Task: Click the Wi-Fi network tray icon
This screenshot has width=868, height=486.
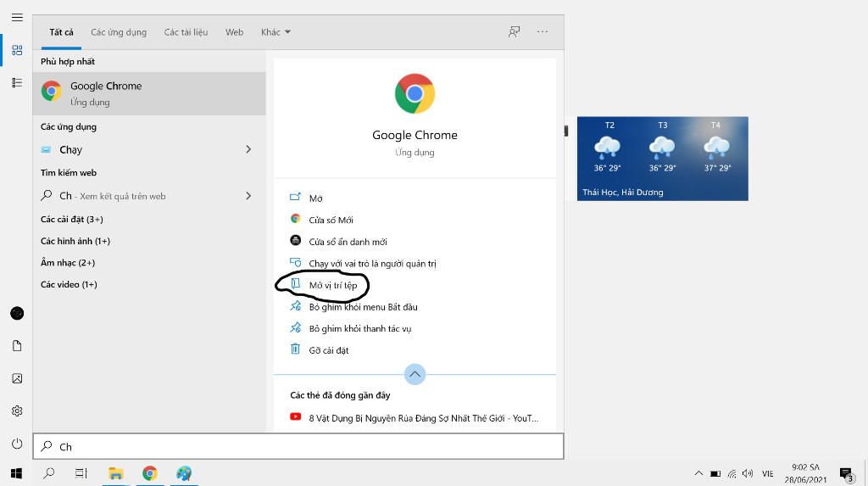Action: pos(732,474)
